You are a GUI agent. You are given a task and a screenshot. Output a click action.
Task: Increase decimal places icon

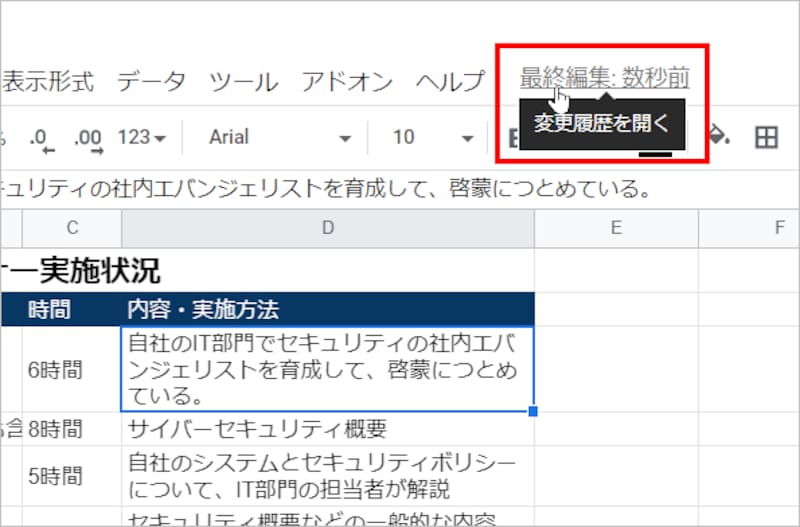tap(88, 139)
